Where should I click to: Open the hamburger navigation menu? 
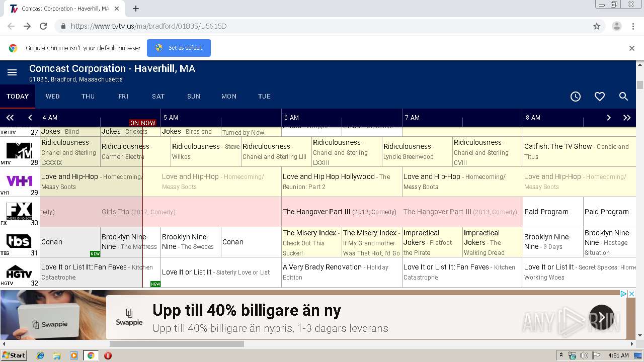12,73
